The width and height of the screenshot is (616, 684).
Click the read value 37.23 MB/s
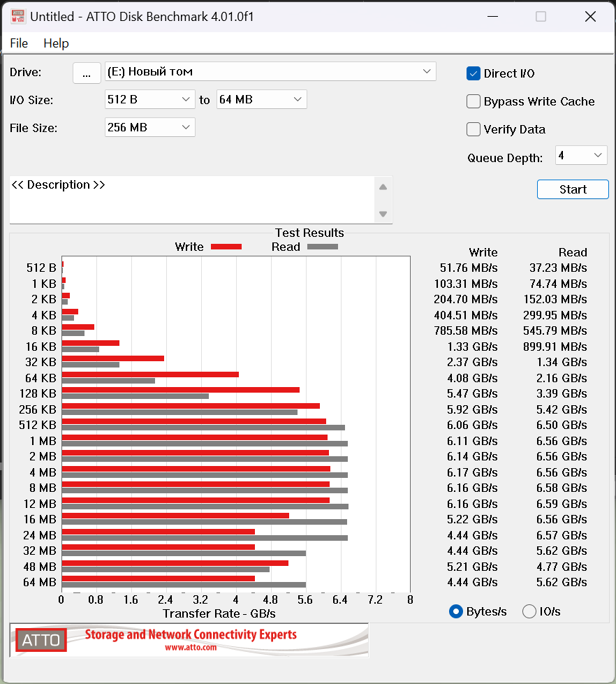point(558,268)
